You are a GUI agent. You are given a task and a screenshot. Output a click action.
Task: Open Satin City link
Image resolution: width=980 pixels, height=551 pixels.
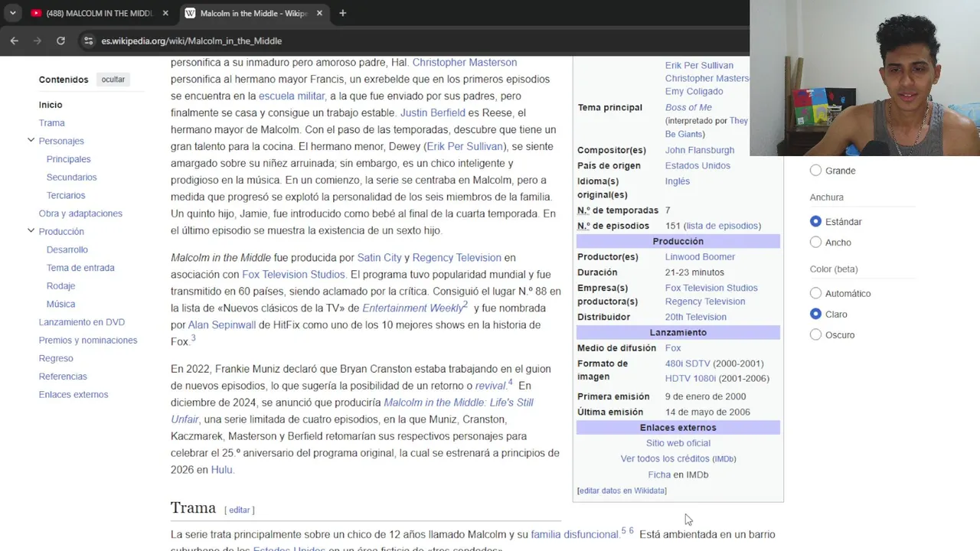pyautogui.click(x=379, y=258)
